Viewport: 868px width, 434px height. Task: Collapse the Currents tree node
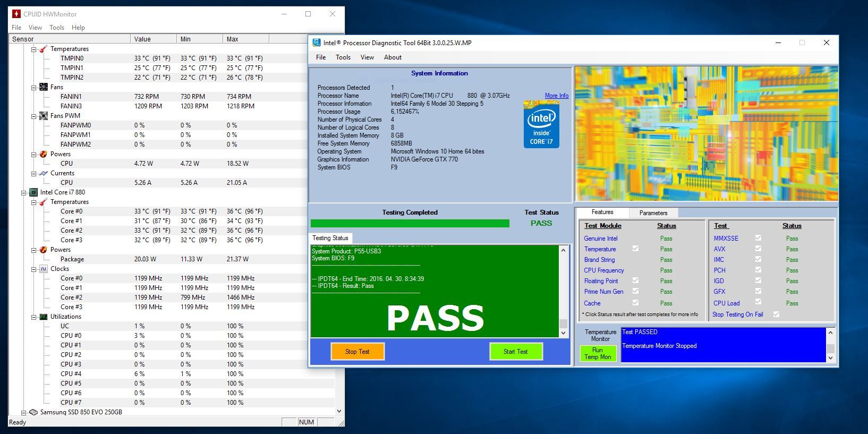33,173
